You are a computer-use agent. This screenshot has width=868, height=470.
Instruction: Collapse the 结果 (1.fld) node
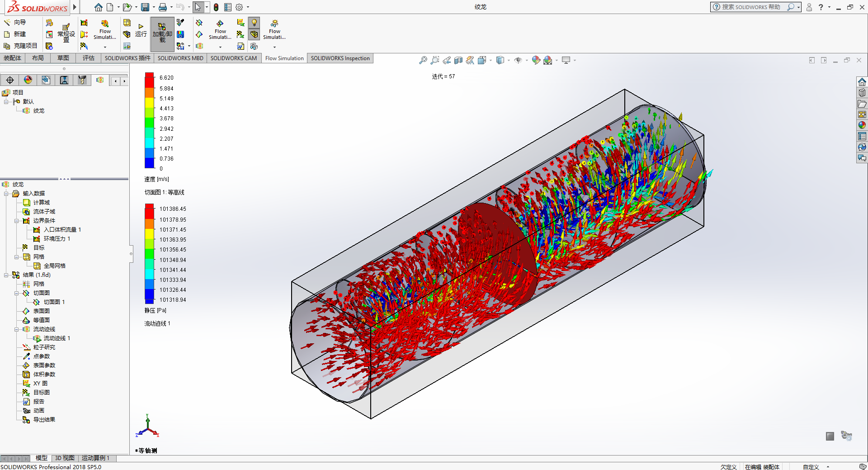(x=6, y=275)
